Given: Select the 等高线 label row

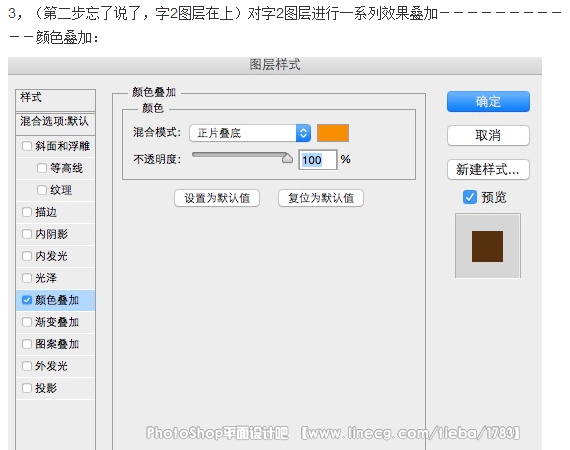Looking at the screenshot, I should tap(56, 168).
